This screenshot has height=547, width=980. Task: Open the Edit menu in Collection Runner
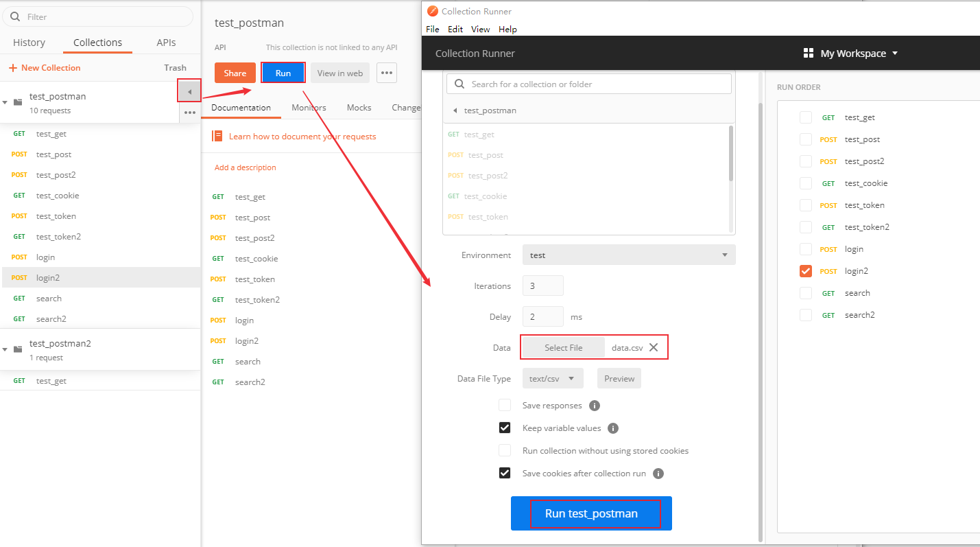pos(455,30)
